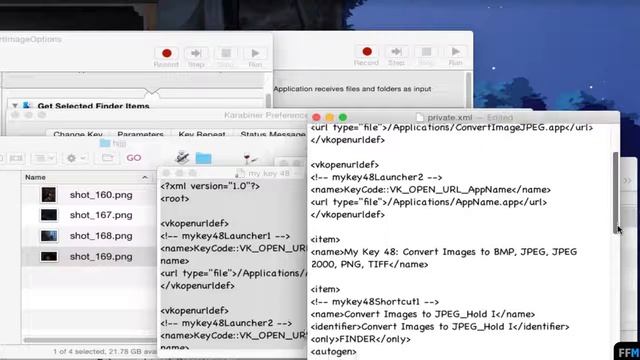The height and width of the screenshot is (360, 640).
Task: Click mykey48Launcher2 comment in private.xml
Action: click(x=376, y=178)
